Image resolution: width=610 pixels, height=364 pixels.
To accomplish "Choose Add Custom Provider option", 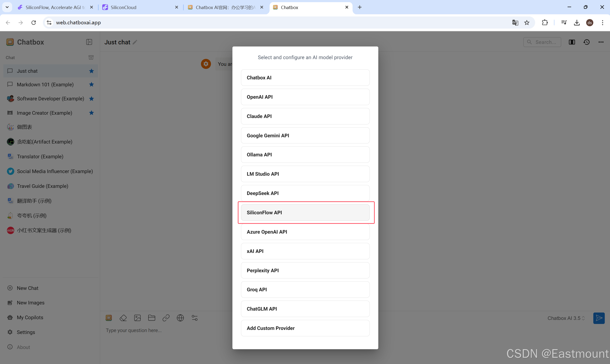I will click(x=305, y=328).
